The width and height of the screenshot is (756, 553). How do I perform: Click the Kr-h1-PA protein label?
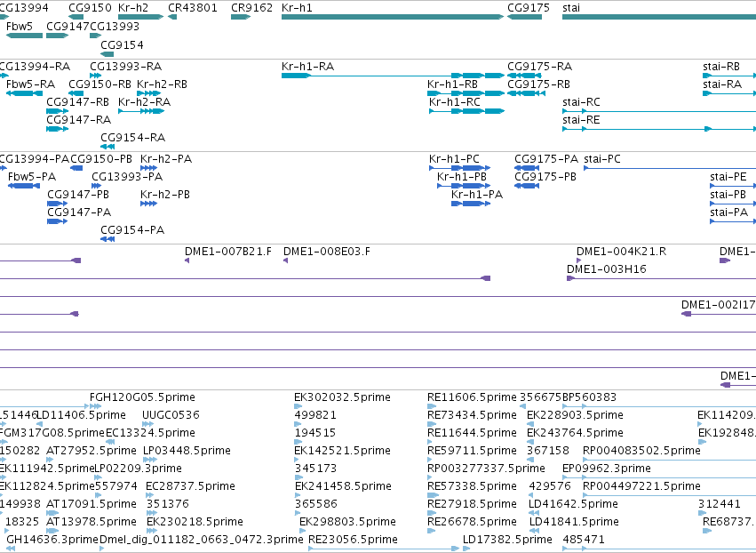click(x=477, y=195)
